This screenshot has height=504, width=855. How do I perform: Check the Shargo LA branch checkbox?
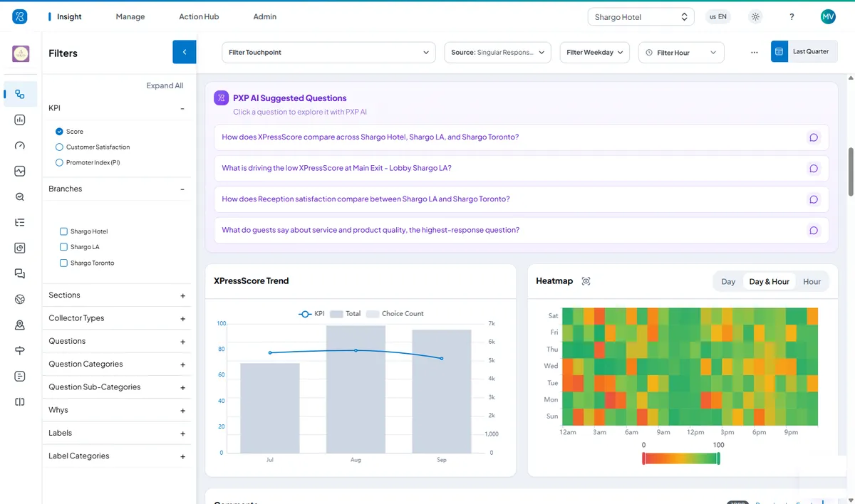click(x=63, y=247)
